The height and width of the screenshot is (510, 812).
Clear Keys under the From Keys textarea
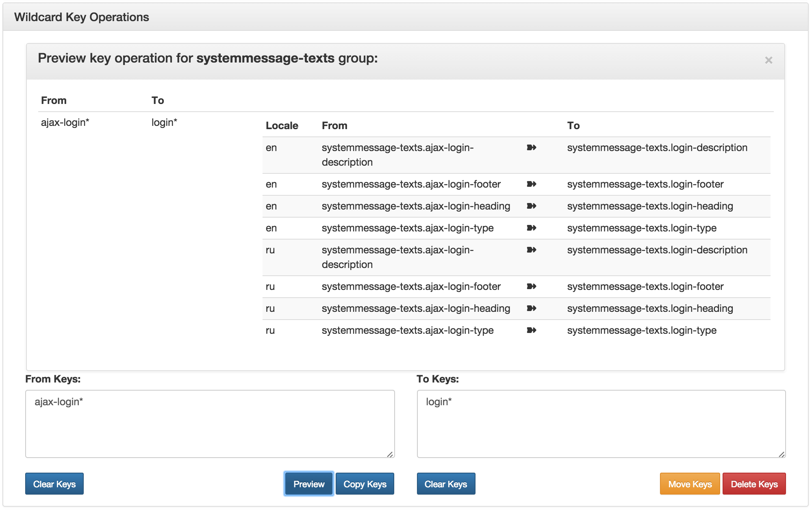tap(54, 484)
